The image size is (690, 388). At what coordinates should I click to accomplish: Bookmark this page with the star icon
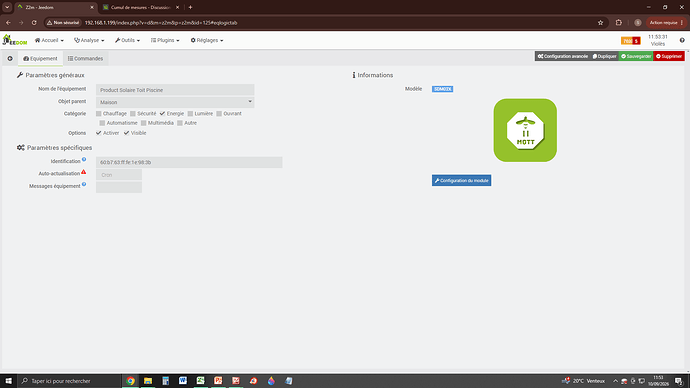[600, 22]
